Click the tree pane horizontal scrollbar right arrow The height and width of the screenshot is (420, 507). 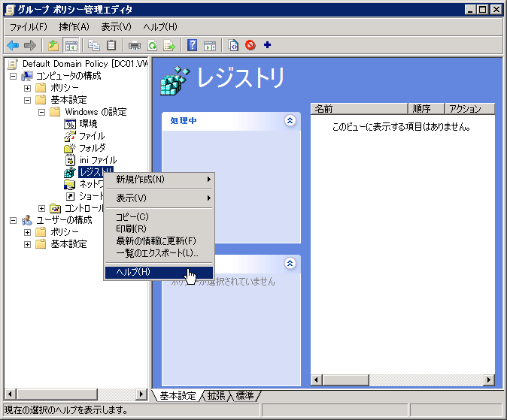pyautogui.click(x=141, y=394)
